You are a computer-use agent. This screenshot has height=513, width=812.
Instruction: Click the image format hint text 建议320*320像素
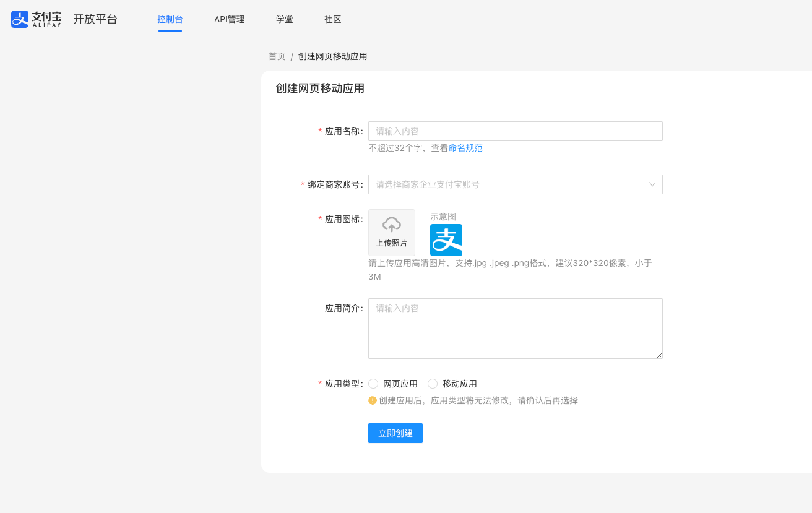592,263
